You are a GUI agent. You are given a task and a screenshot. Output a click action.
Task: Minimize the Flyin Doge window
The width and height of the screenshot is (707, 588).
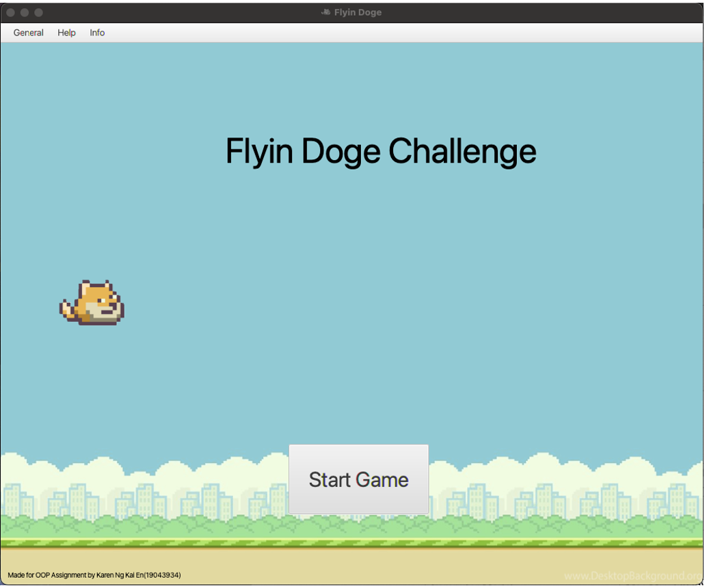point(24,12)
